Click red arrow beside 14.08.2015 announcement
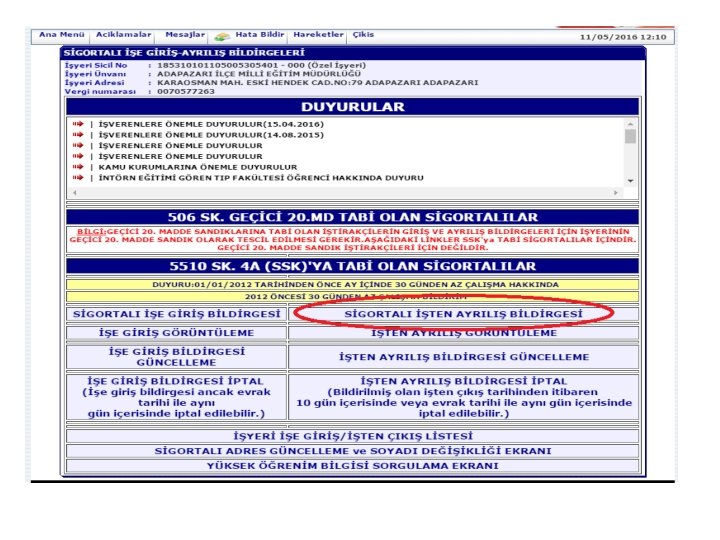 tap(78, 135)
